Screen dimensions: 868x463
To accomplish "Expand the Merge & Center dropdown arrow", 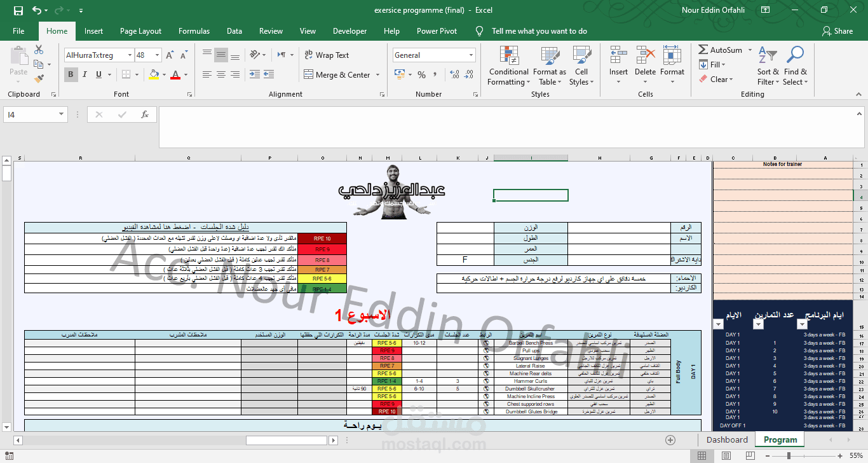I will tap(377, 75).
